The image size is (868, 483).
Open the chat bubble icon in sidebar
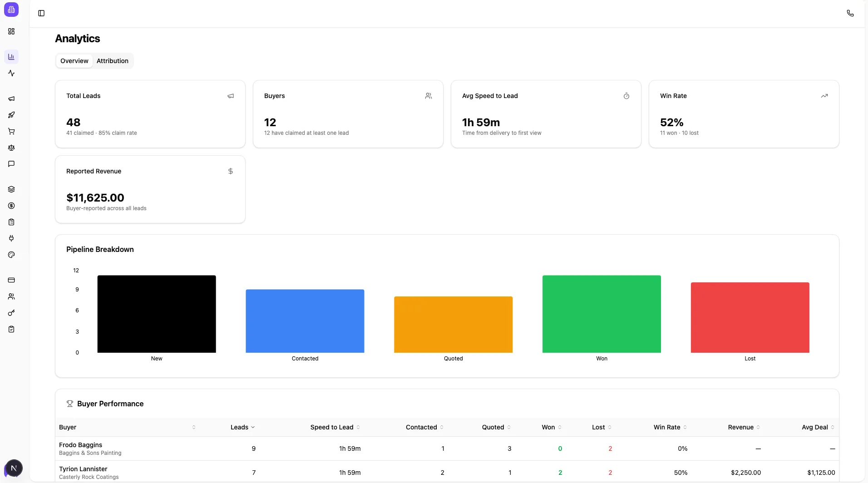click(11, 164)
